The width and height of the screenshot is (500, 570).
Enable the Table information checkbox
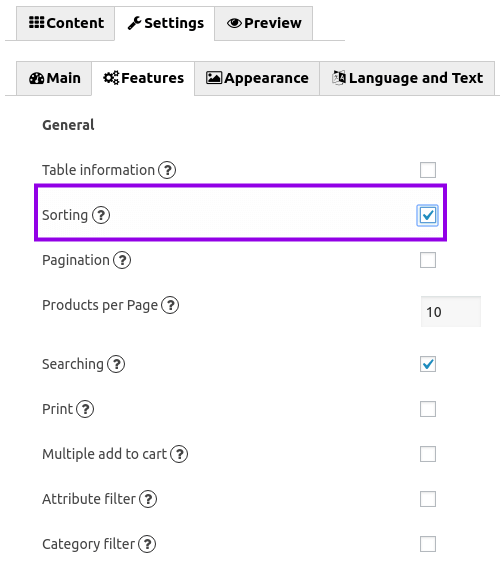coord(428,170)
